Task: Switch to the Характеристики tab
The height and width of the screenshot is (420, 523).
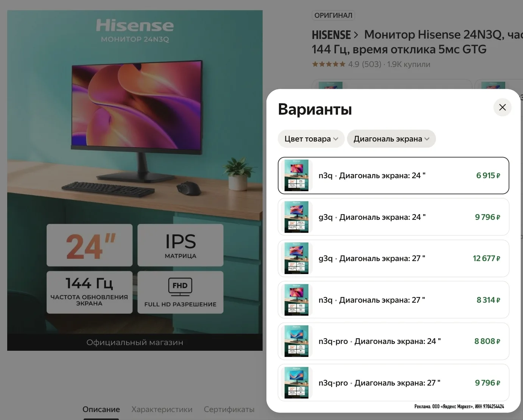Action: (x=162, y=409)
